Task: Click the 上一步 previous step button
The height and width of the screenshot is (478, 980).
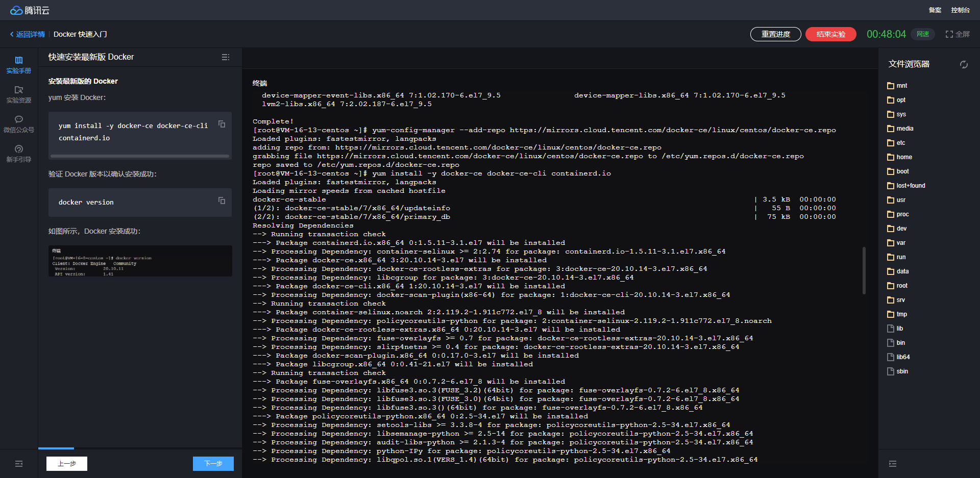Action: (67, 464)
